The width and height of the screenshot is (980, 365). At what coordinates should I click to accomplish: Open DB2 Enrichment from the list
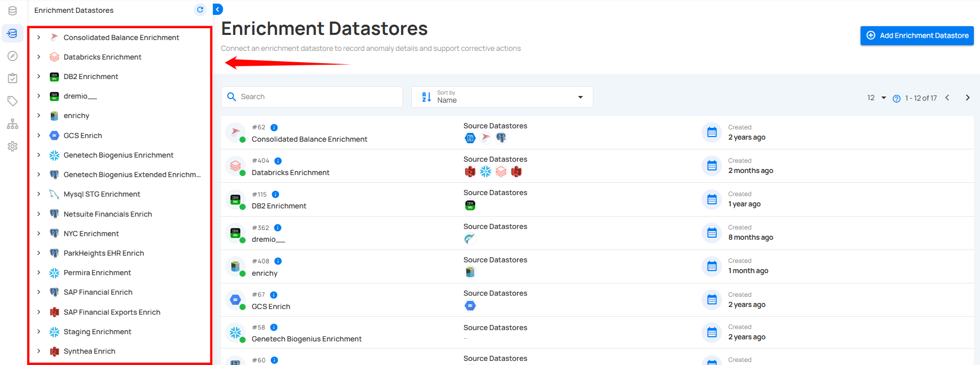(279, 206)
